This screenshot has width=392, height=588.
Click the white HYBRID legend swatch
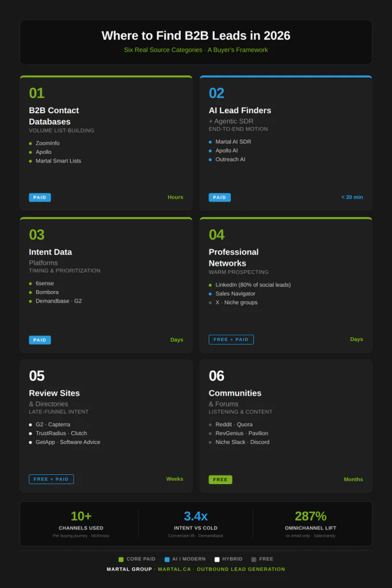click(x=216, y=559)
